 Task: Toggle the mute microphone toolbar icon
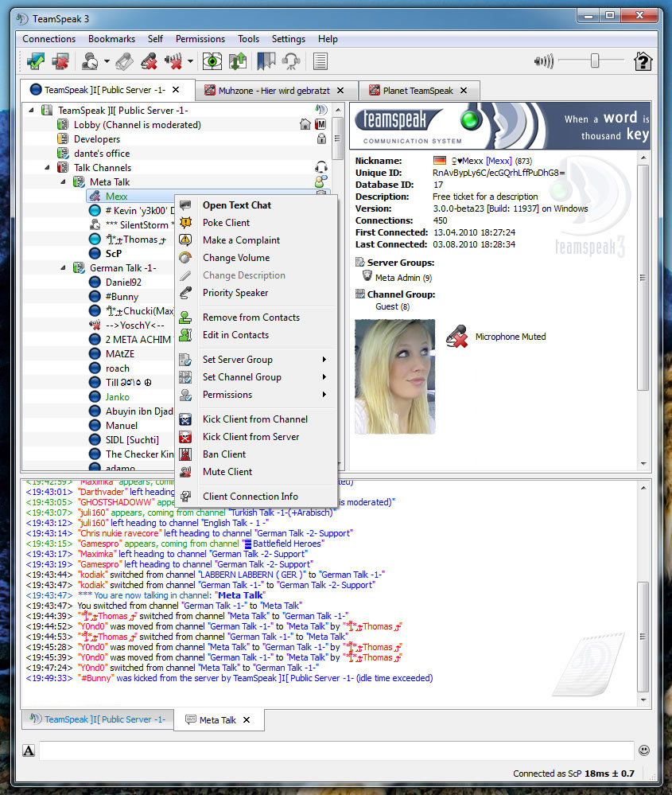tap(149, 61)
